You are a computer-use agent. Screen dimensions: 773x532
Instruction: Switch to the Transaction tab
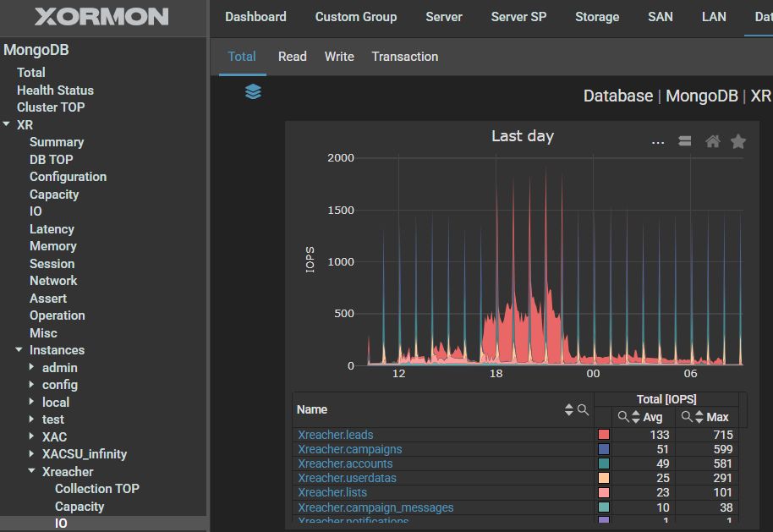point(404,57)
